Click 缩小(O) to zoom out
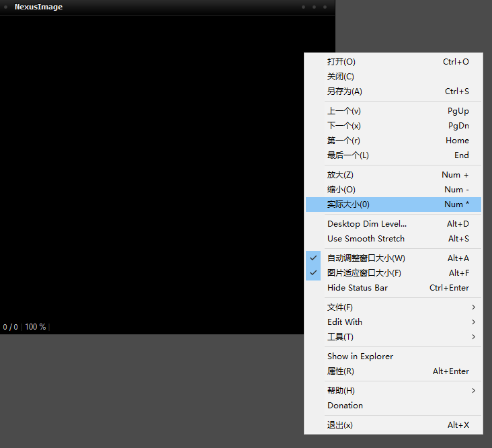 coord(341,190)
